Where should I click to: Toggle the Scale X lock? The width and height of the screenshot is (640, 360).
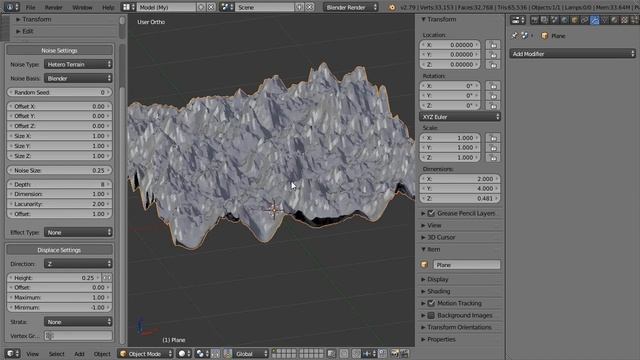493,138
